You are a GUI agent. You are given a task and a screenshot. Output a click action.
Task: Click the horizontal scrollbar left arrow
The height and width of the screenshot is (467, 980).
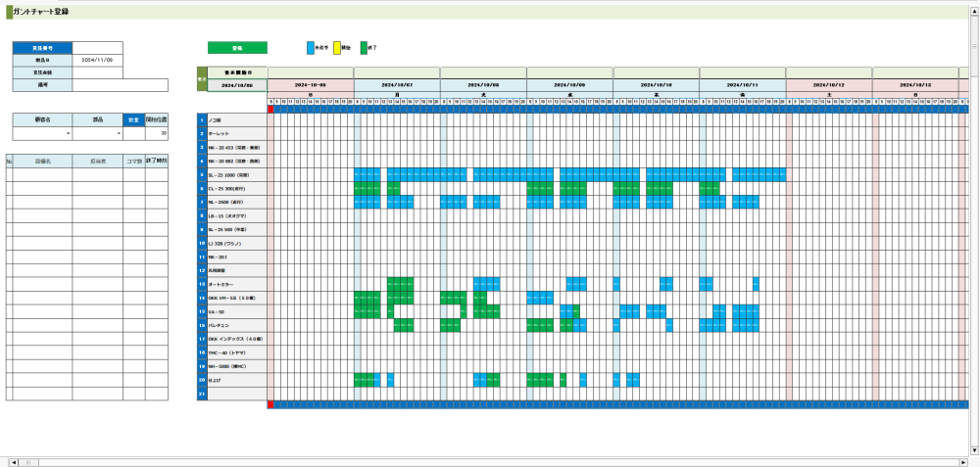(x=13, y=460)
